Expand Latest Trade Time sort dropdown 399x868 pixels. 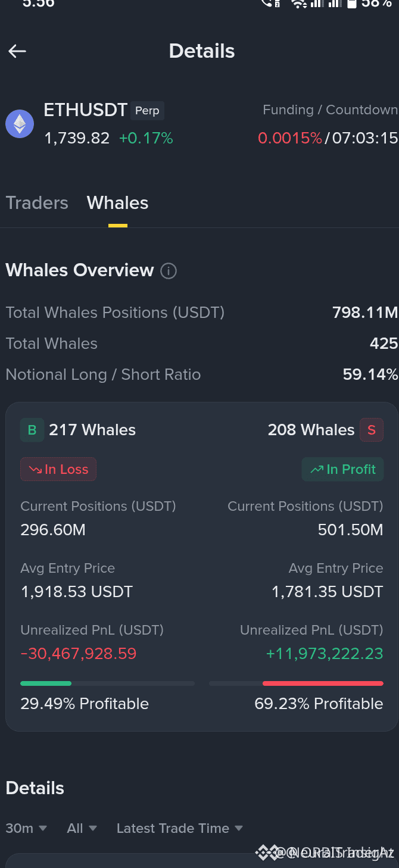click(180, 828)
